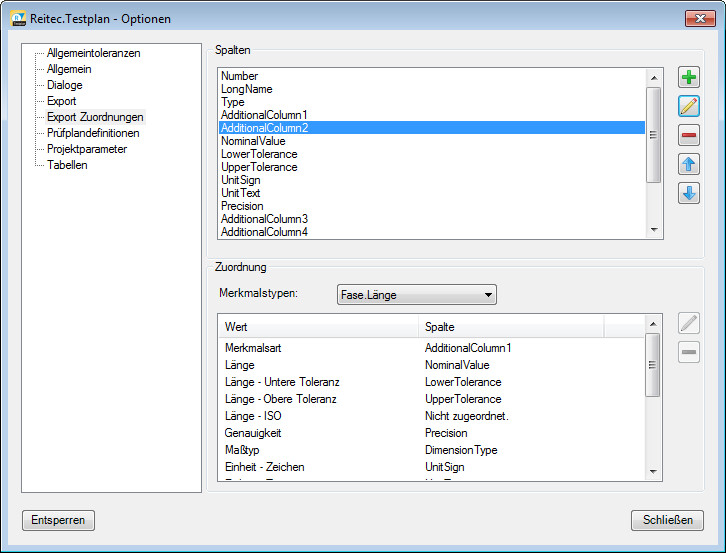Viewport: 726px width, 553px height.
Task: Select Allgemeintoleranzen in the tree
Action: [93, 53]
